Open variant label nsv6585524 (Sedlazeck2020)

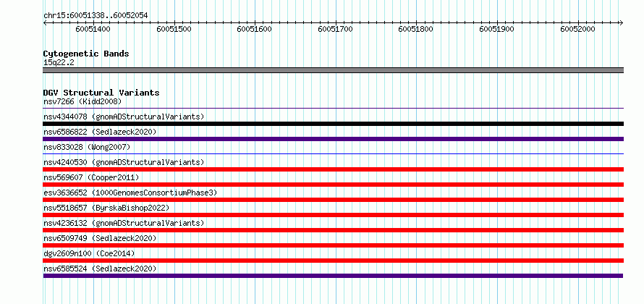pyautogui.click(x=100, y=269)
